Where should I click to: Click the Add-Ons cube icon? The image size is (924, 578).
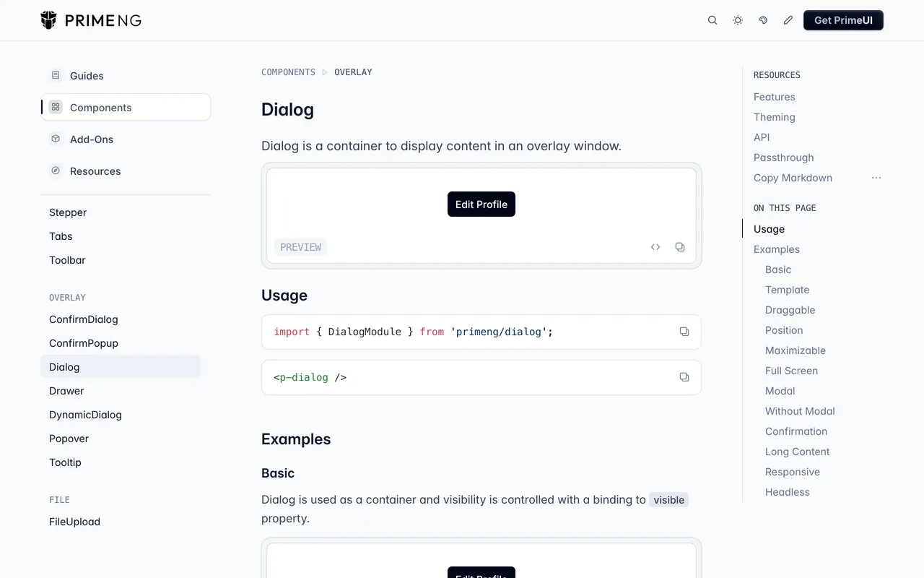[56, 139]
